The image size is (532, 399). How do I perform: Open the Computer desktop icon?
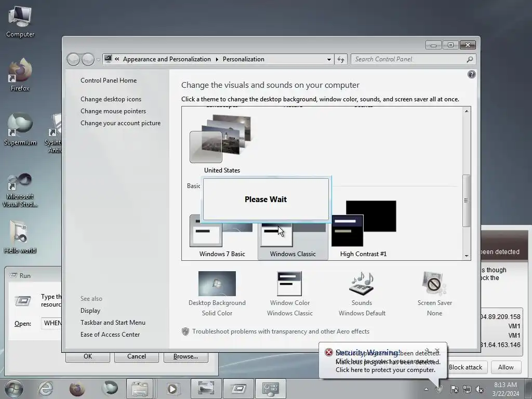pos(20,21)
